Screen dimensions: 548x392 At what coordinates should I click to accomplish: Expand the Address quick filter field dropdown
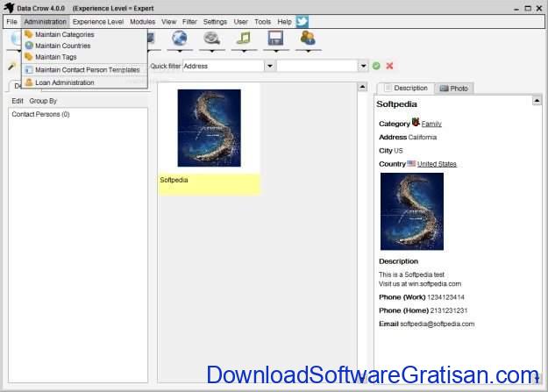click(269, 66)
